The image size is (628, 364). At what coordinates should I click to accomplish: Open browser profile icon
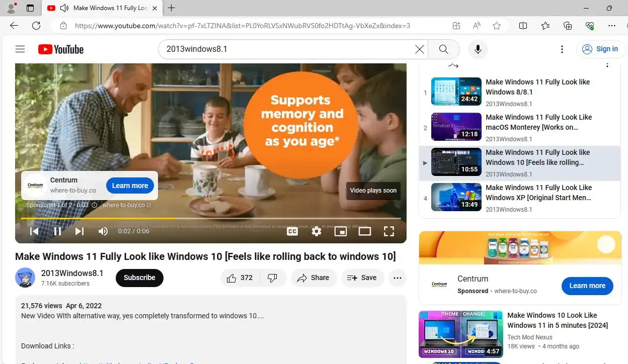pos(11,8)
